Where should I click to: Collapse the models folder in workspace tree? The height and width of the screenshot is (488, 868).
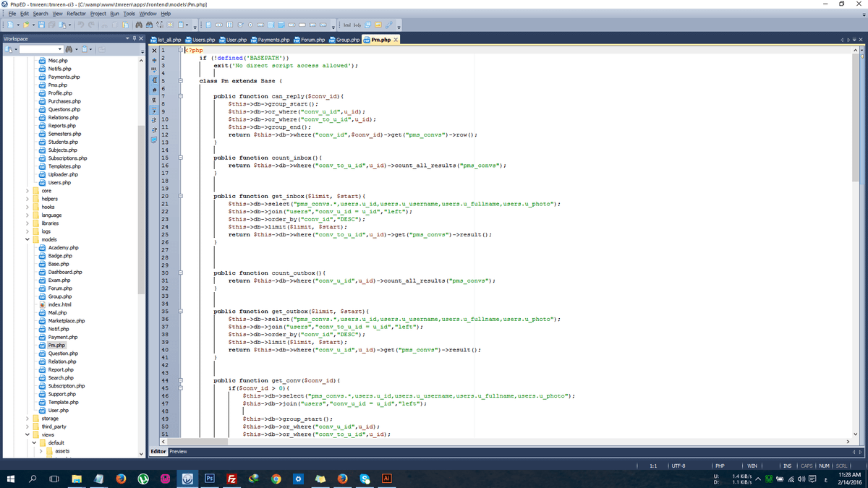pos(28,239)
